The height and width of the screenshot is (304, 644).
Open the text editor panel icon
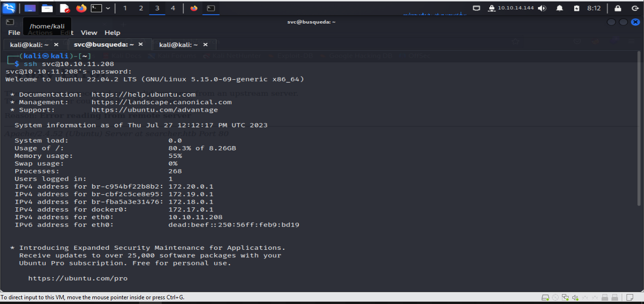coord(64,8)
